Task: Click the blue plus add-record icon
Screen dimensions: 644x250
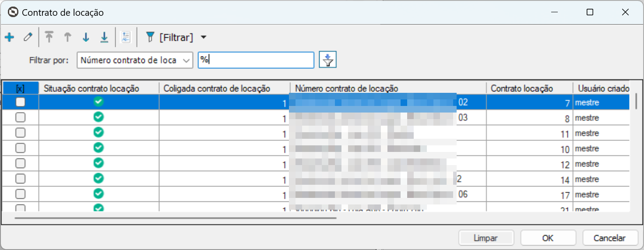Action: coord(9,38)
